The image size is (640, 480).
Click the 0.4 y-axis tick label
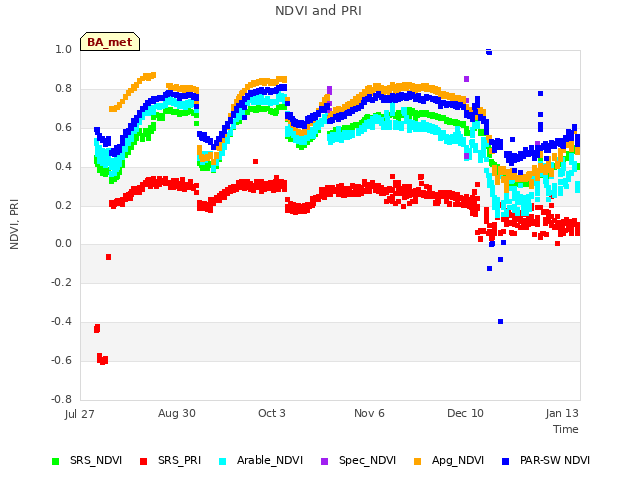pos(64,167)
